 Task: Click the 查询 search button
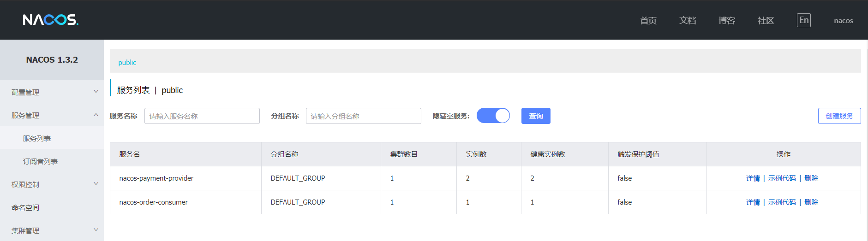point(535,116)
